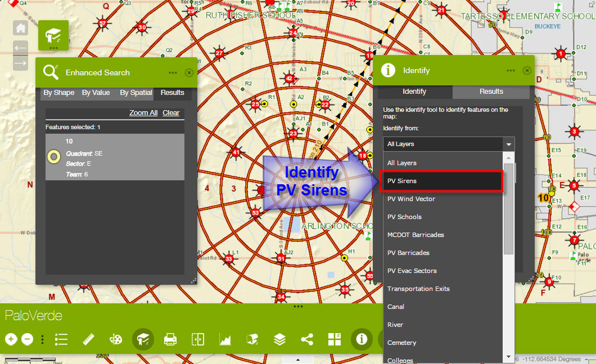Image resolution: width=596 pixels, height=364 pixels.
Task: Click siren marker 41 on map
Action: 236,153
